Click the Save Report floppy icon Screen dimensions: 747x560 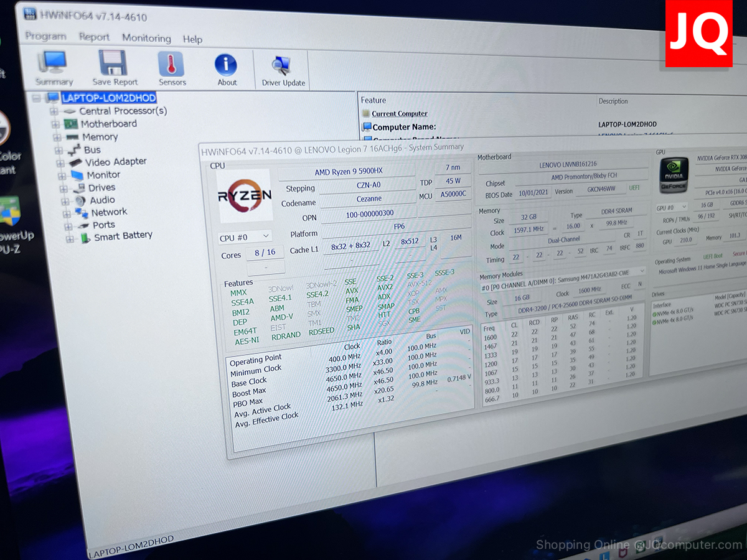click(113, 63)
